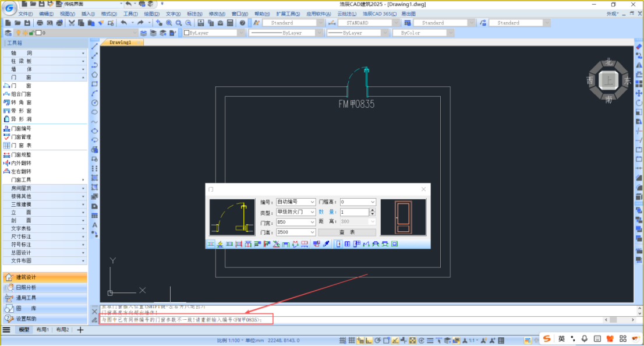Viewport: 644px width, 346px height.
Task: Open the 门宽 dropdown with value 850
Action: (296, 222)
